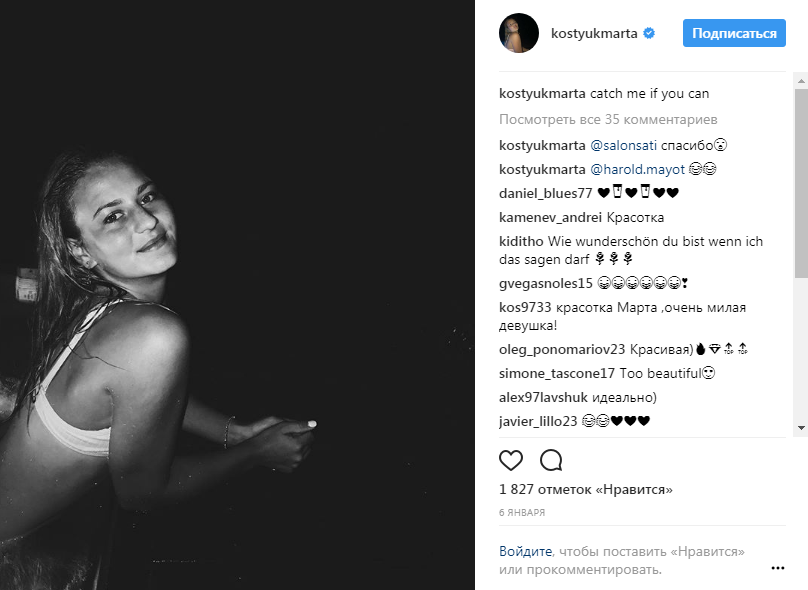The width and height of the screenshot is (808, 590).
Task: Open kostyukmarta username in header
Action: tap(595, 34)
